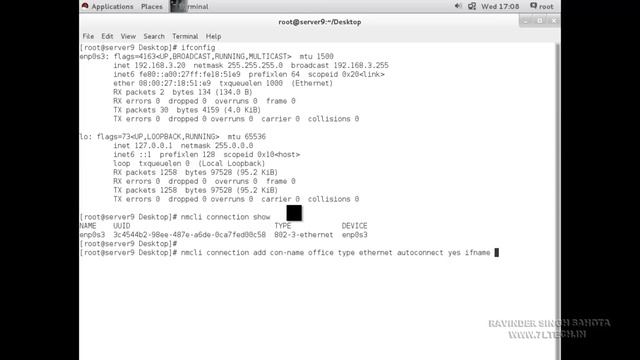Click the connection UUID 3c4544b2-98ee value
The height and width of the screenshot is (360, 640).
(189, 235)
